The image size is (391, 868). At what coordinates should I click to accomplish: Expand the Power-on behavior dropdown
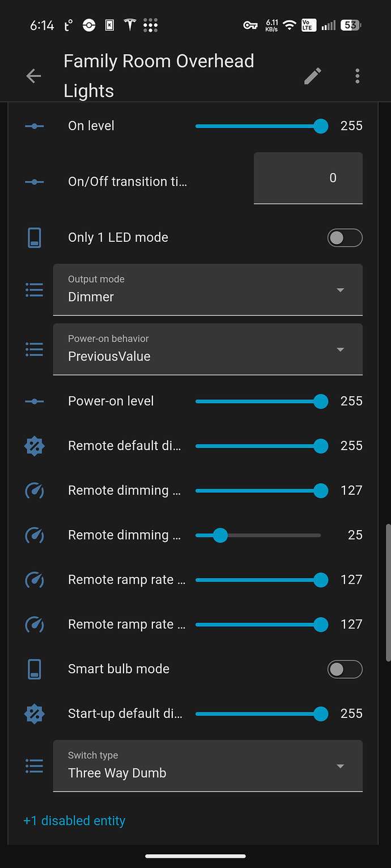208,349
